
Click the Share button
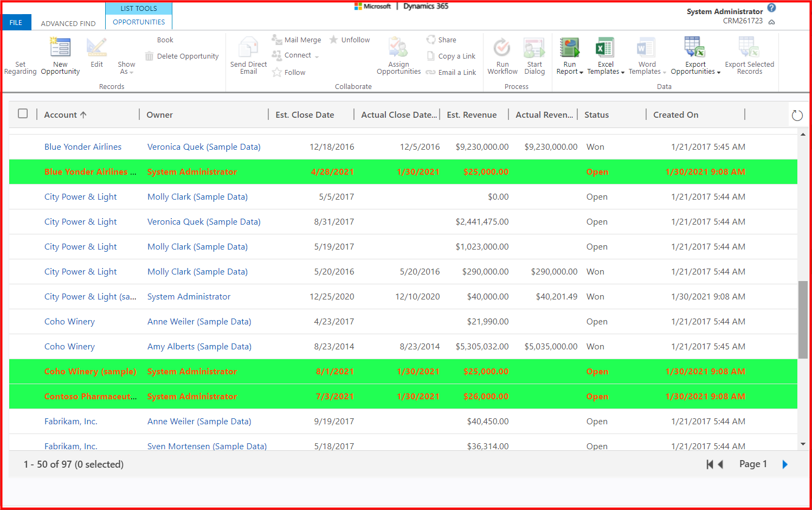click(x=441, y=40)
